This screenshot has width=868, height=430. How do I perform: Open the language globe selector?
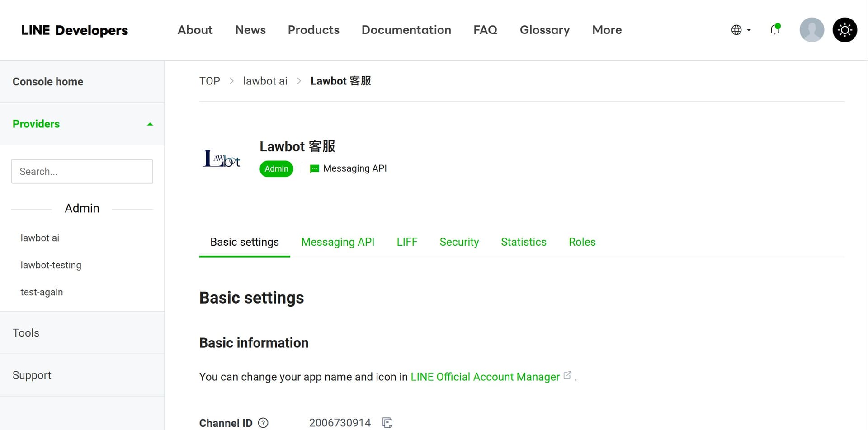tap(741, 30)
